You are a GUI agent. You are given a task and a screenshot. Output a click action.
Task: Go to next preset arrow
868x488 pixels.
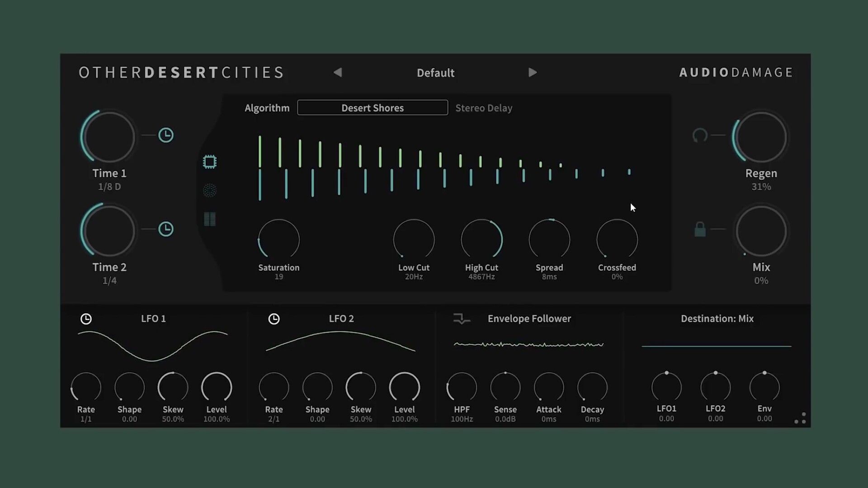coord(533,72)
